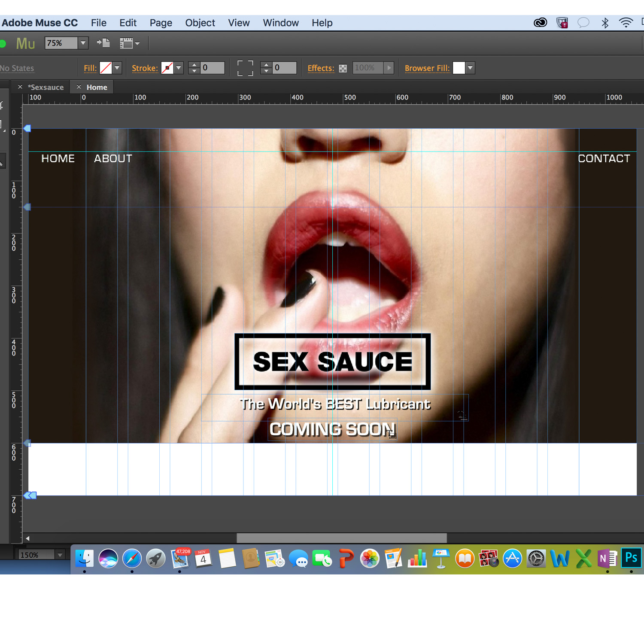This screenshot has height=644, width=644.
Task: Select the place file icon in the toolbar
Action: [x=103, y=43]
